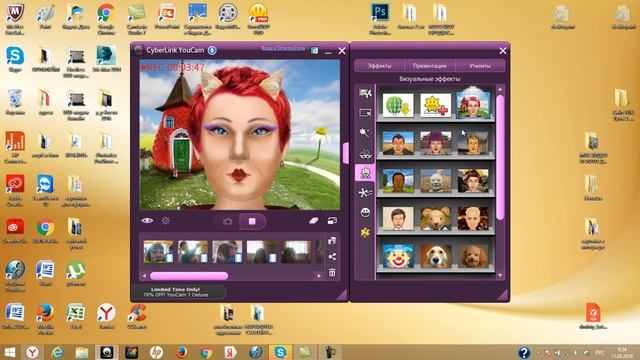Screen dimensions: 640x360
Task: Click the share icon beside captured media
Action: pyautogui.click(x=332, y=256)
